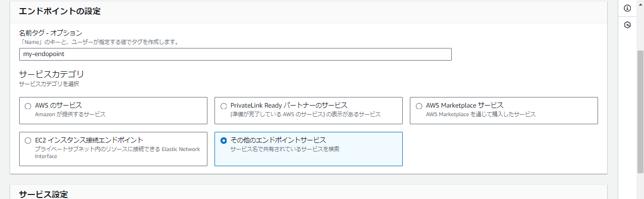Click the Elastic Network Interface description text
The height and width of the screenshot is (199, 644).
click(117, 153)
